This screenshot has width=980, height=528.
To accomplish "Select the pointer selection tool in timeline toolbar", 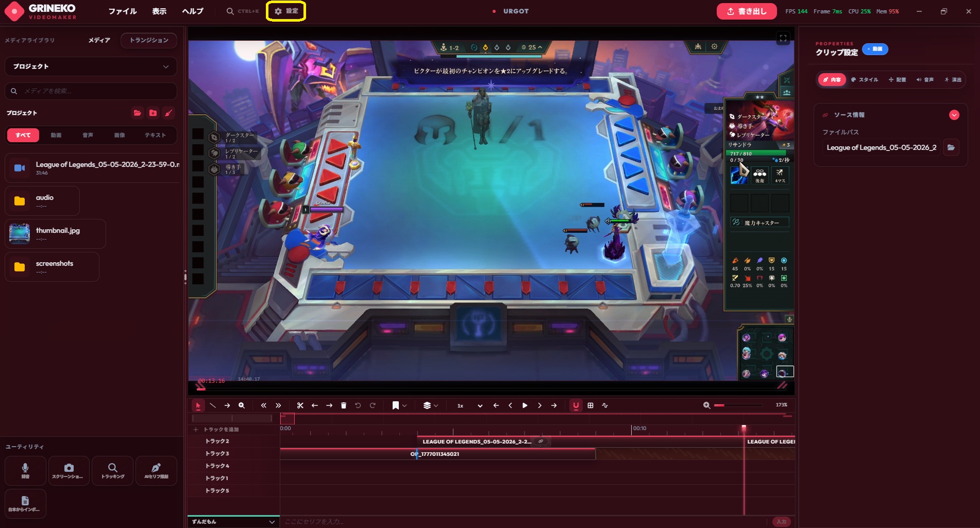I will click(x=198, y=406).
